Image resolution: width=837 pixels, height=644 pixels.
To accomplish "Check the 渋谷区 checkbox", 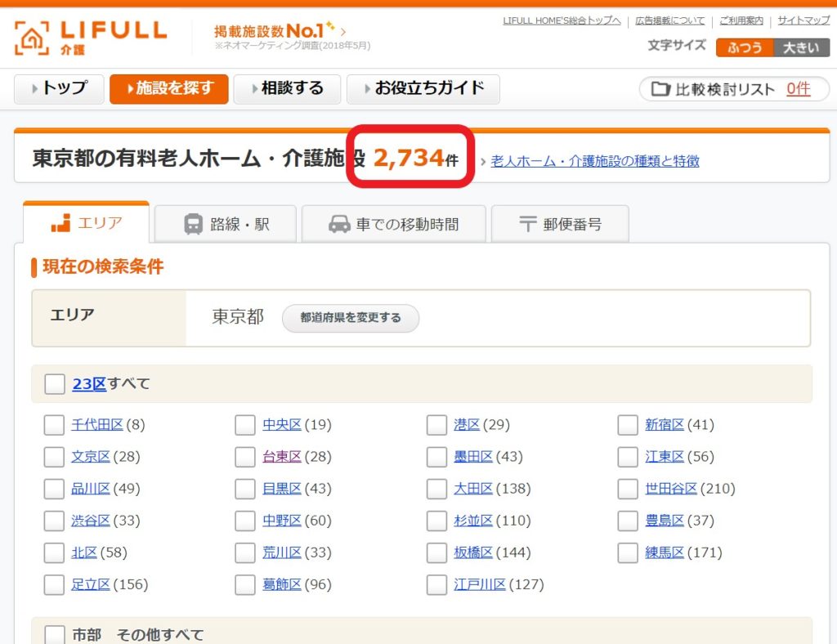I will (x=54, y=521).
